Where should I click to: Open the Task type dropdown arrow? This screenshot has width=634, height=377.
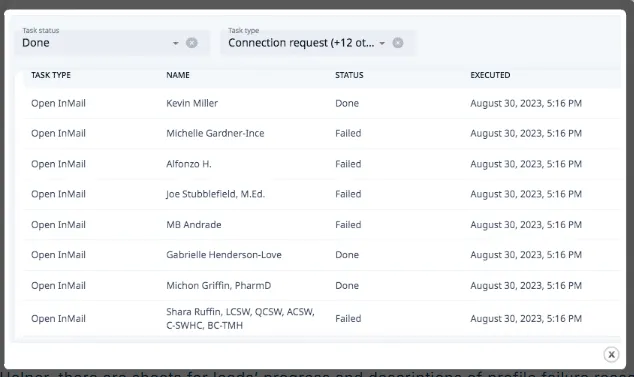[382, 43]
